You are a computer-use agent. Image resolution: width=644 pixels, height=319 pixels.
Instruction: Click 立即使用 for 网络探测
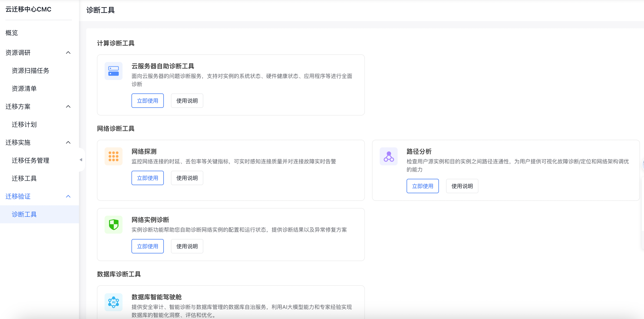[147, 178]
